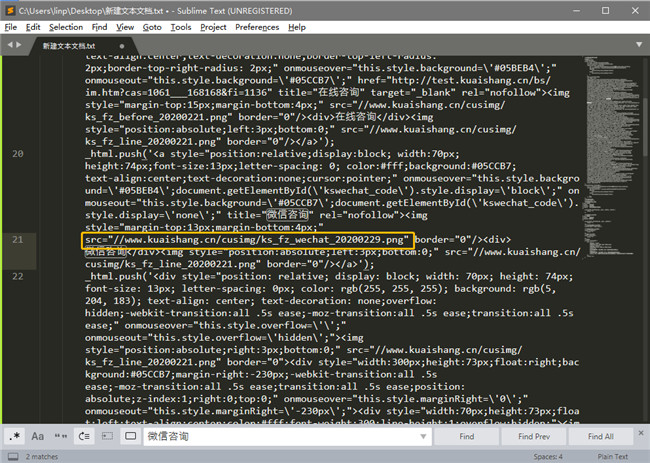
Task: Click the wrap search icon
Action: 83,437
